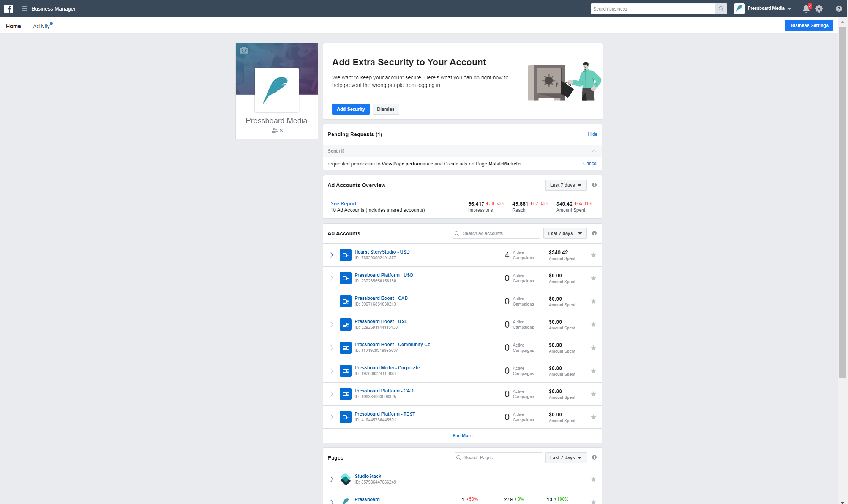Favorite the Pressboard Boost - CAD account star

coord(593,301)
